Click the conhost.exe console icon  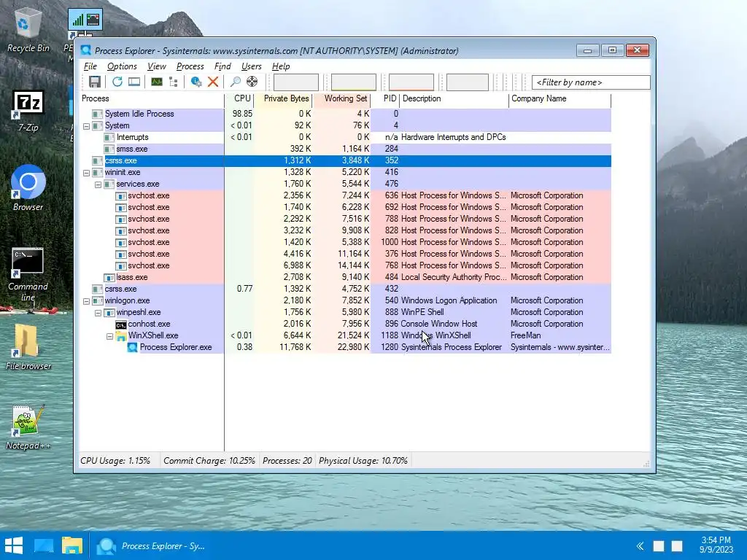(121, 324)
